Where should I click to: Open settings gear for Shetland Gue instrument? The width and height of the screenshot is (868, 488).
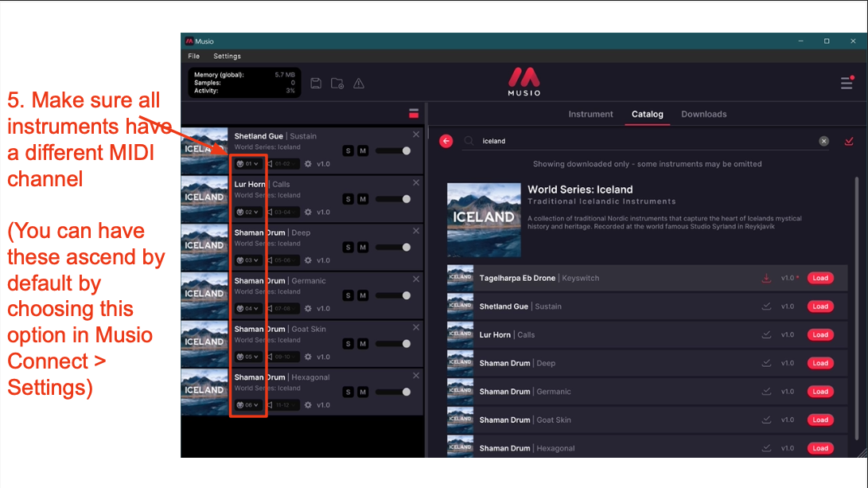[309, 164]
